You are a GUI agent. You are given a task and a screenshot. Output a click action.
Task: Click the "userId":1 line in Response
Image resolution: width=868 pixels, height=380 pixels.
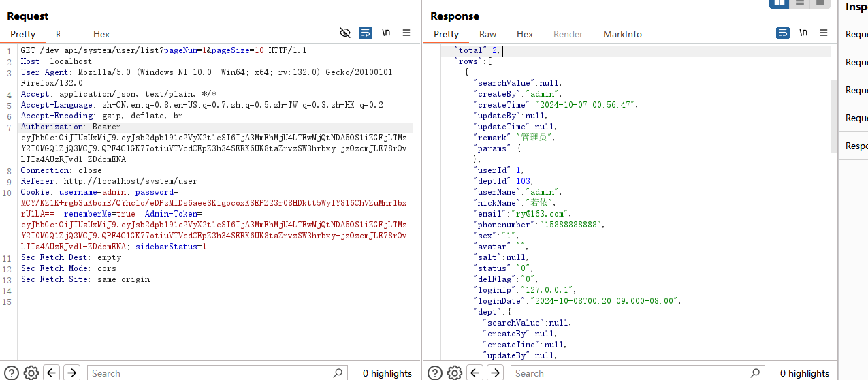[499, 170]
